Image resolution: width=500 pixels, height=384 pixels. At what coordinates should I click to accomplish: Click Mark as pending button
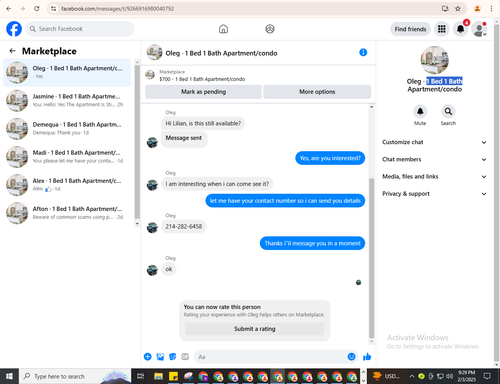pyautogui.click(x=203, y=92)
